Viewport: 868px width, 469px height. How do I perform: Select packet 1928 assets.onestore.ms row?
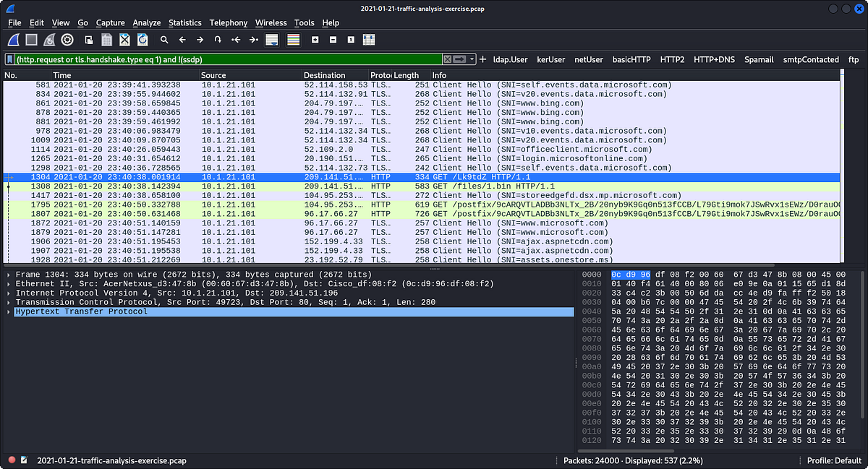click(x=422, y=259)
